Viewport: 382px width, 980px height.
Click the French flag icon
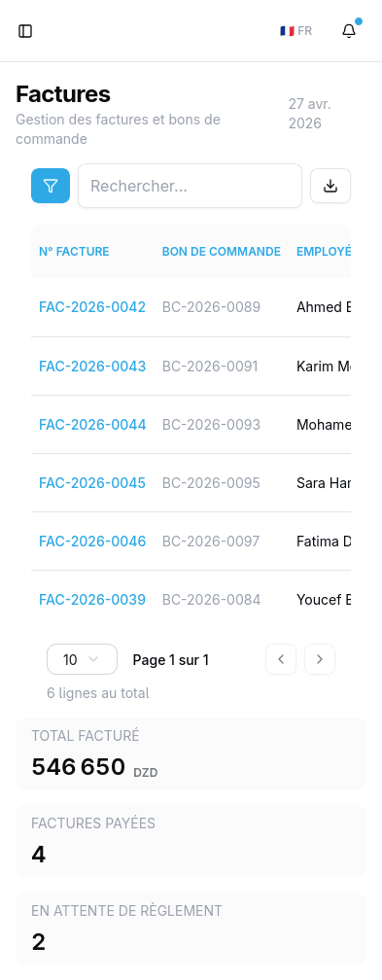point(287,31)
